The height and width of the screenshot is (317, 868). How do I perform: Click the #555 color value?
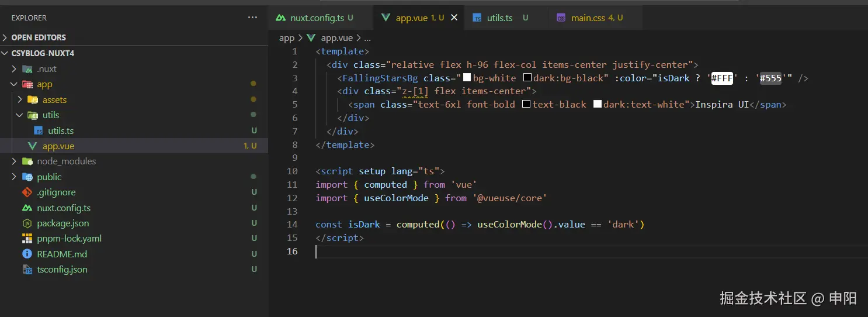[x=770, y=78]
